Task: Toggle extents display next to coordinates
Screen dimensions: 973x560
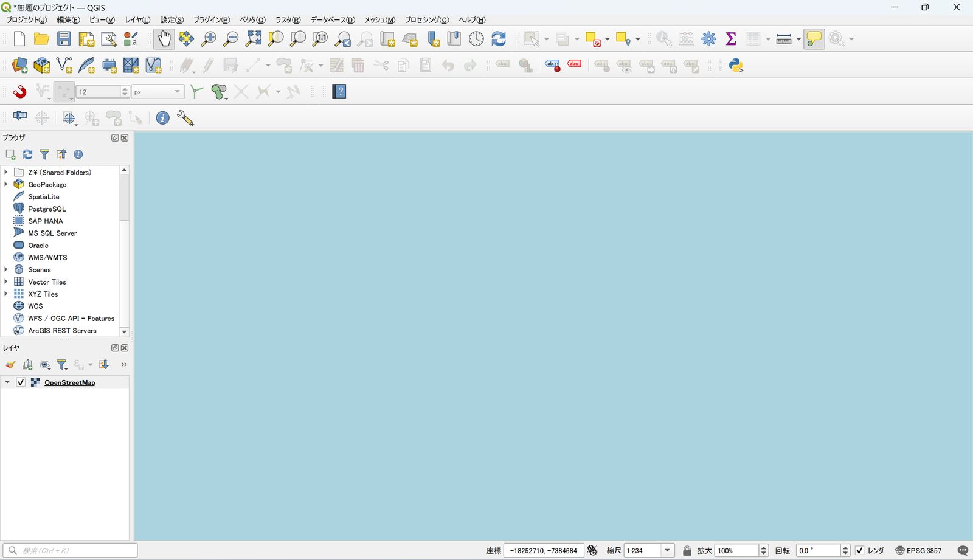Action: point(592,551)
